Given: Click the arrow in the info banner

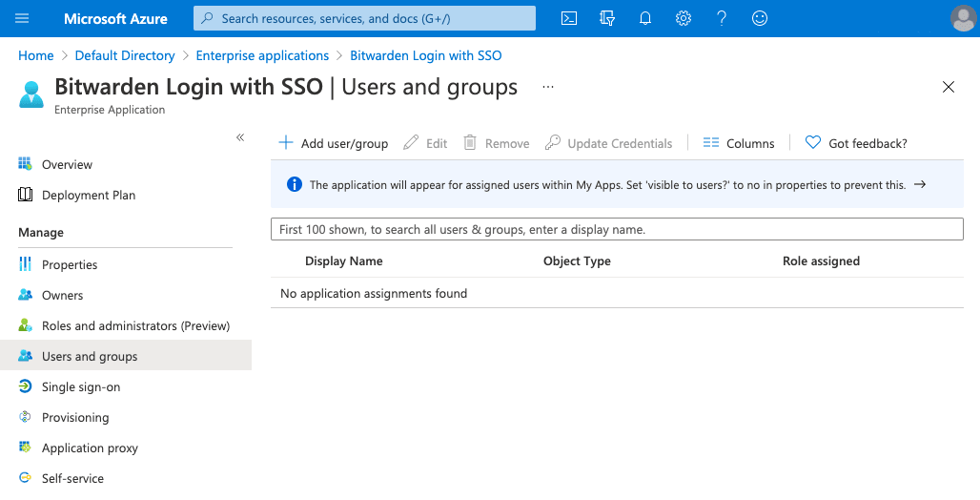Looking at the screenshot, I should coord(920,185).
